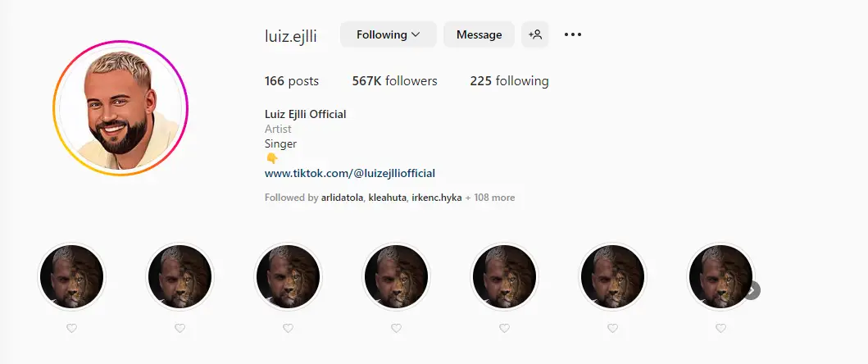
Task: Open follower arlidatola's profile
Action: point(342,198)
